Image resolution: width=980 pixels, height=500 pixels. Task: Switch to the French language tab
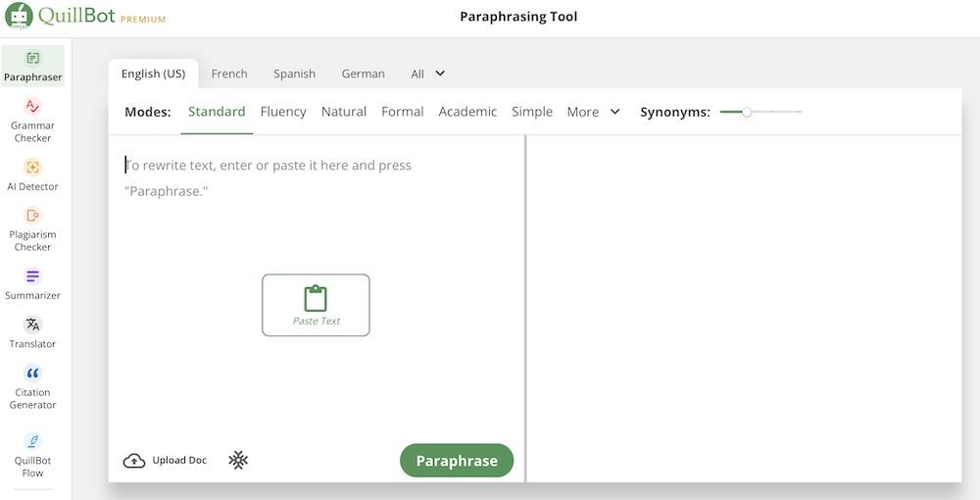click(x=229, y=74)
